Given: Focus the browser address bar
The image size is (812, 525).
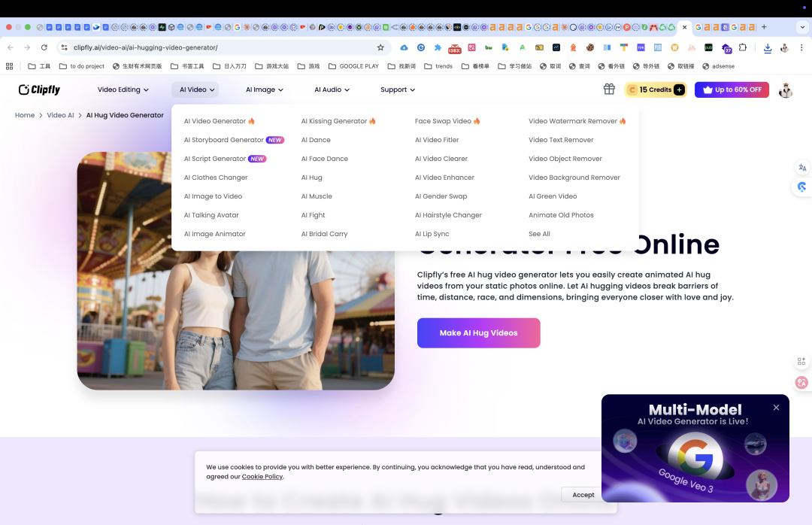Looking at the screenshot, I should tap(223, 47).
